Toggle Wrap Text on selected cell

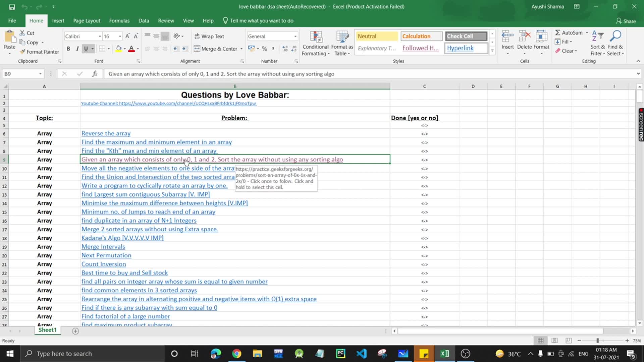coord(209,36)
